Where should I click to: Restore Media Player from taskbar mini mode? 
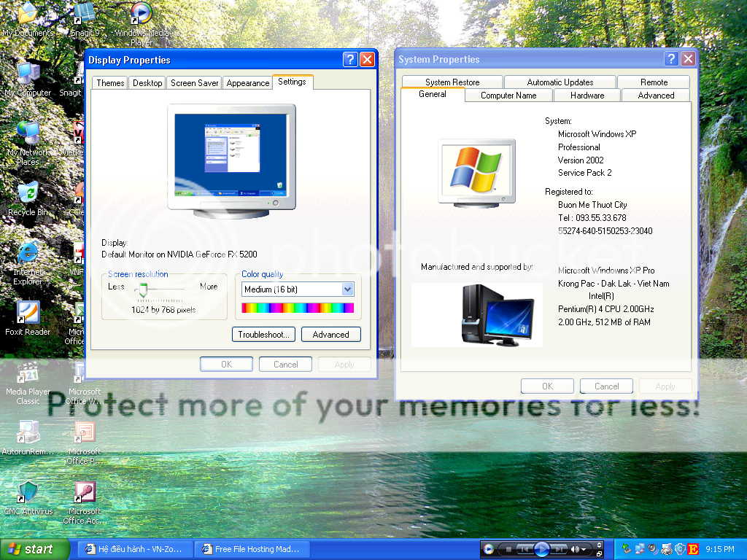click(x=599, y=554)
